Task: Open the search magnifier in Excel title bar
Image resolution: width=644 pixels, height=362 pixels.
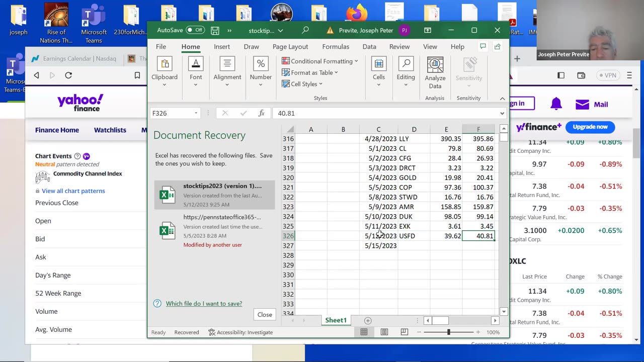Action: (305, 30)
